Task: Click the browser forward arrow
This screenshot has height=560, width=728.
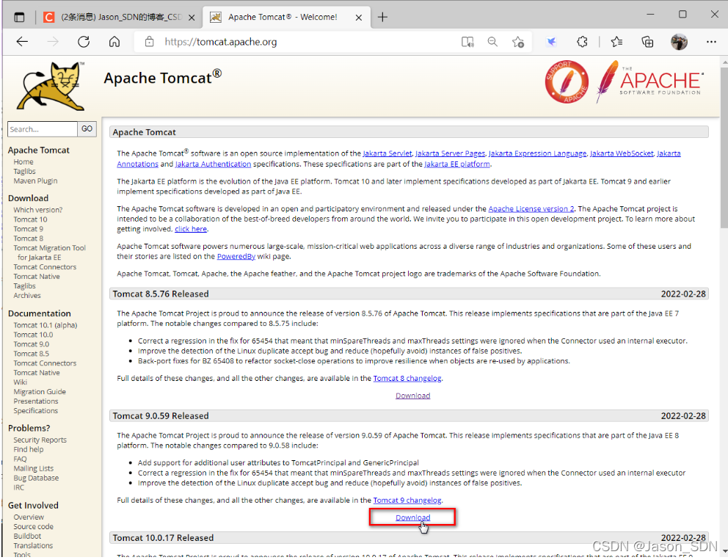Action: coord(53,42)
